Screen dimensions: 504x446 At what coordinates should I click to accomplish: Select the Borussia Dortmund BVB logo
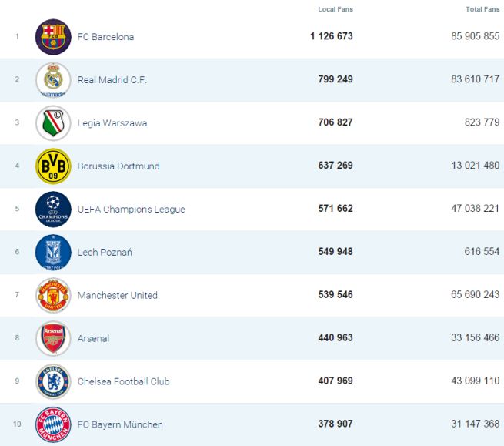53,166
